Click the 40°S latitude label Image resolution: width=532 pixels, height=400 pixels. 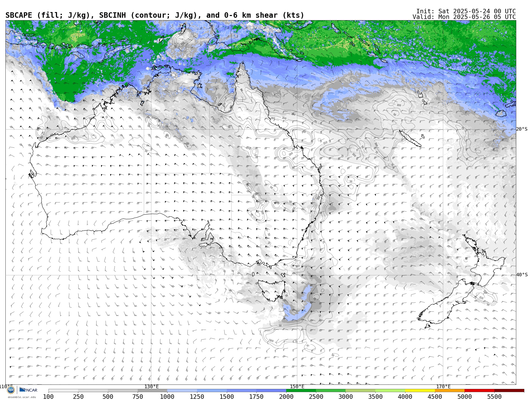click(522, 275)
